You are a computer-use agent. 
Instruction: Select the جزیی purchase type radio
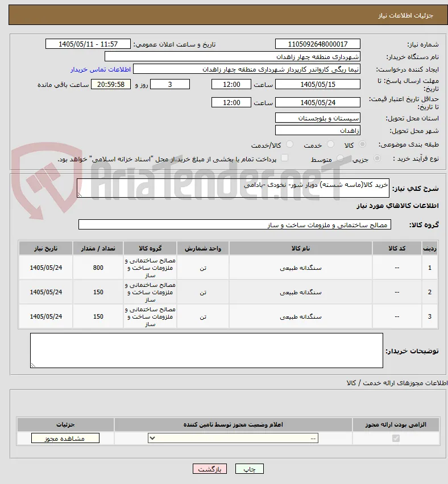(377, 158)
